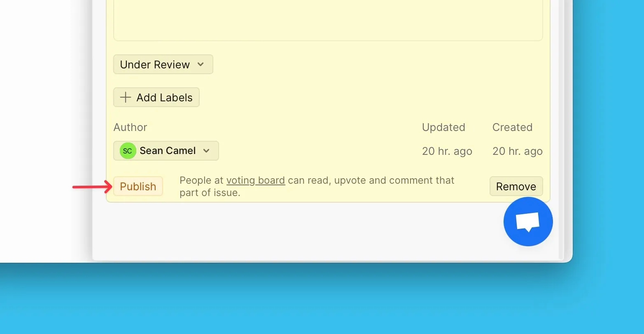Click the Remove button

click(x=516, y=187)
